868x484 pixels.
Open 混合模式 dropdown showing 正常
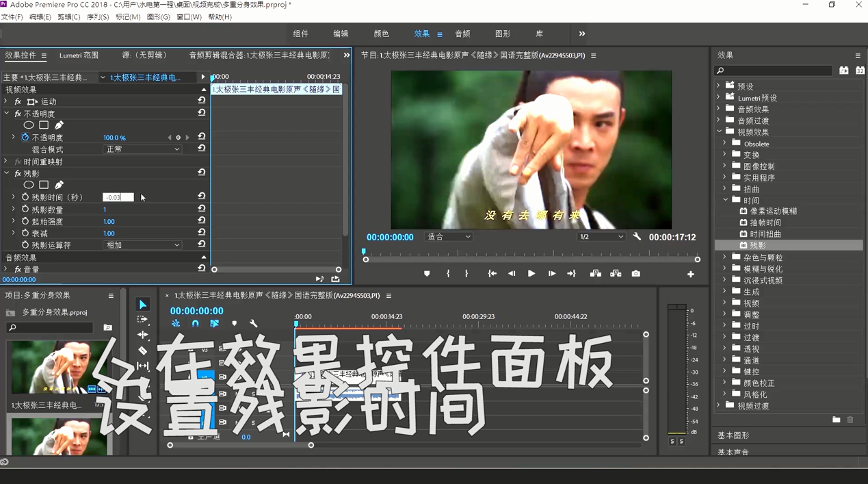(x=142, y=149)
